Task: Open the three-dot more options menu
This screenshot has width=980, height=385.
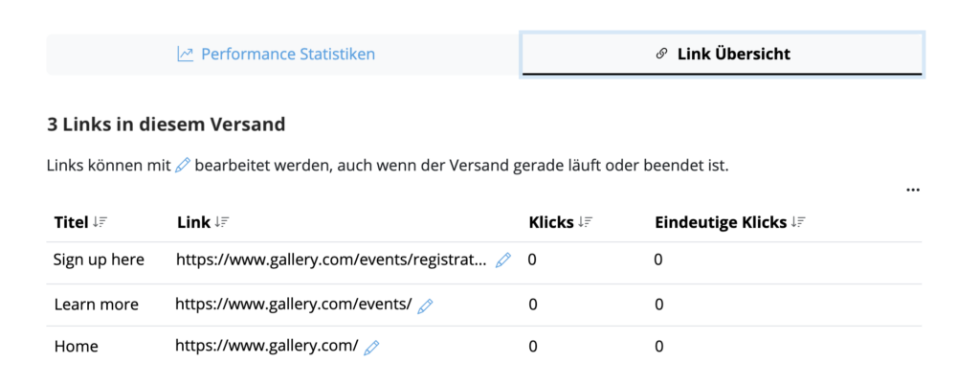Action: pos(913,190)
